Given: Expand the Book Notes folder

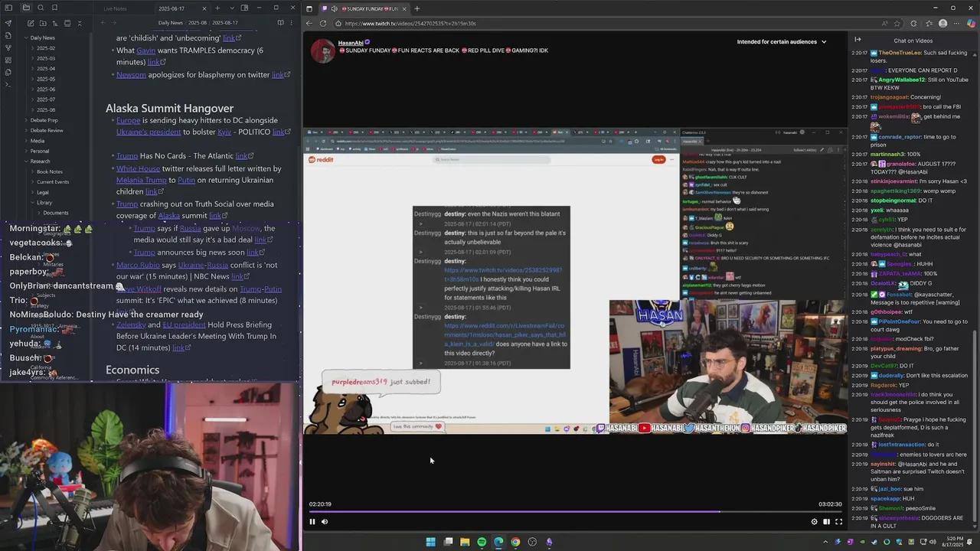Looking at the screenshot, I should [x=50, y=171].
